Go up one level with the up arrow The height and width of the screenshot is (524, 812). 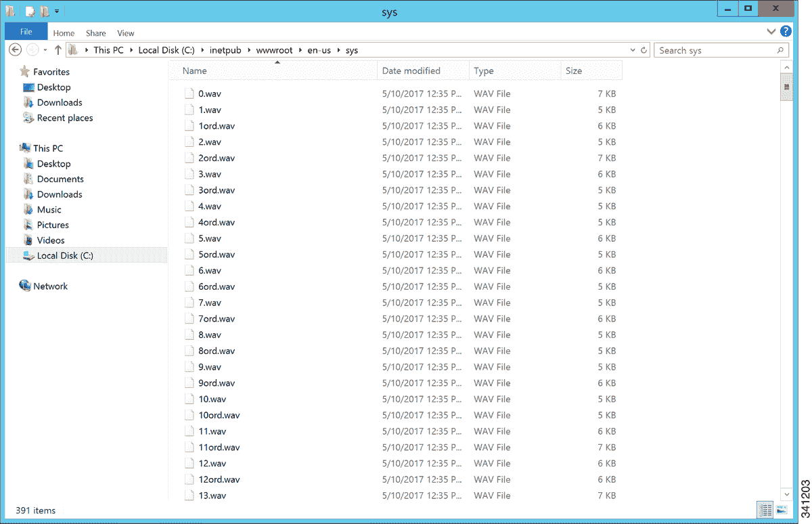(x=58, y=49)
